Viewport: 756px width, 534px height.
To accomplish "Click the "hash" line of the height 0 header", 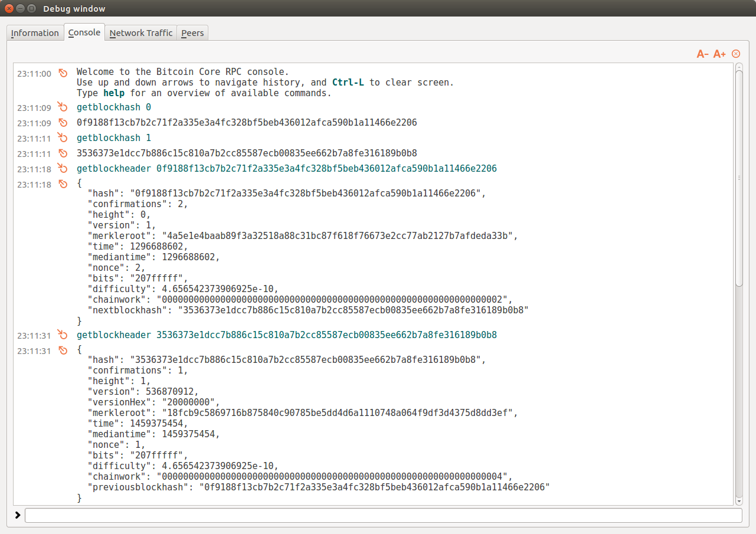I will 287,194.
